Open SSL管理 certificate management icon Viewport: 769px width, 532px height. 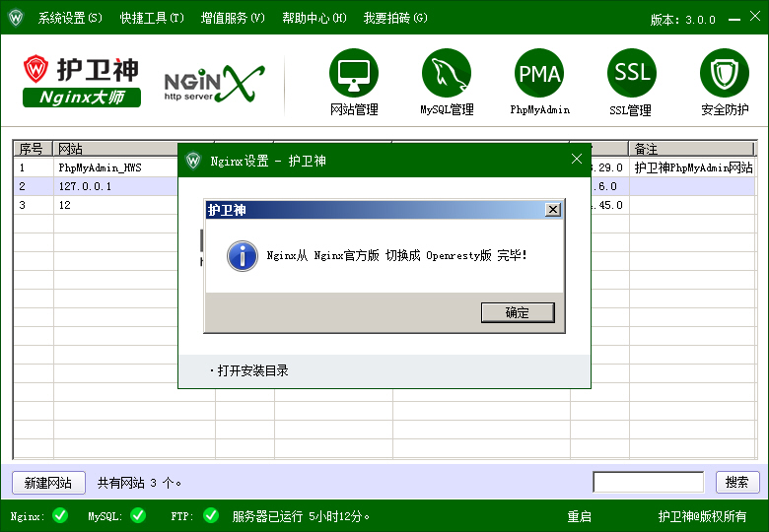pos(631,74)
